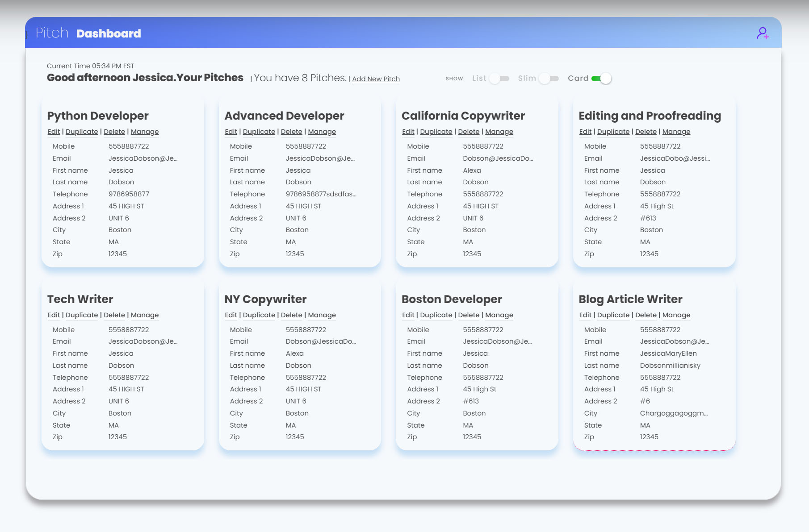This screenshot has height=532, width=809.
Task: Turn on the Slim view toggle
Action: tap(549, 79)
